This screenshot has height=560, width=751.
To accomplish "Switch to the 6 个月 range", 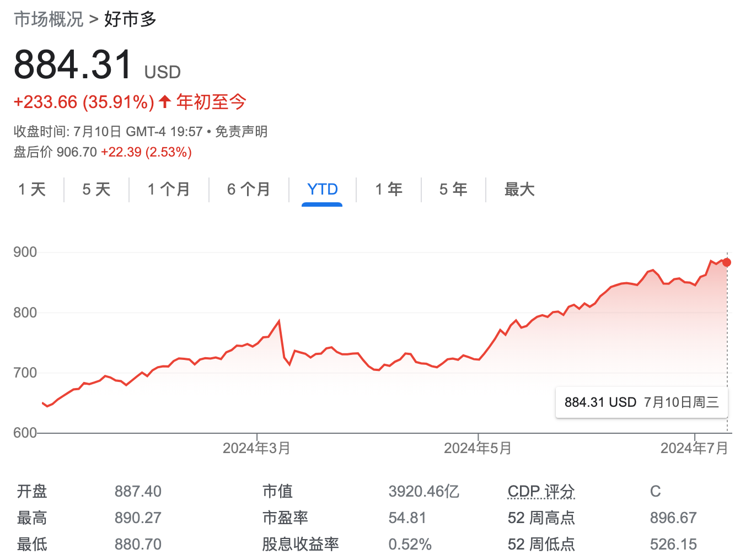I will pyautogui.click(x=249, y=189).
